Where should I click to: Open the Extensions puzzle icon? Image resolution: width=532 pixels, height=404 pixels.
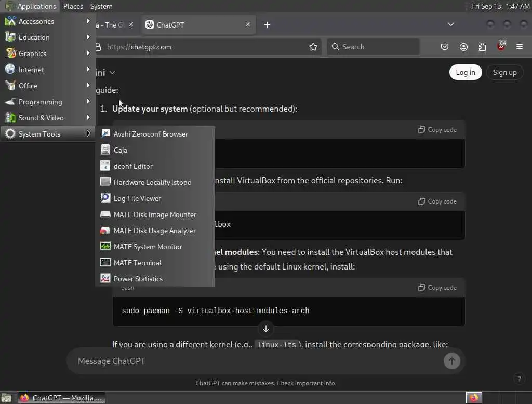coord(482,47)
